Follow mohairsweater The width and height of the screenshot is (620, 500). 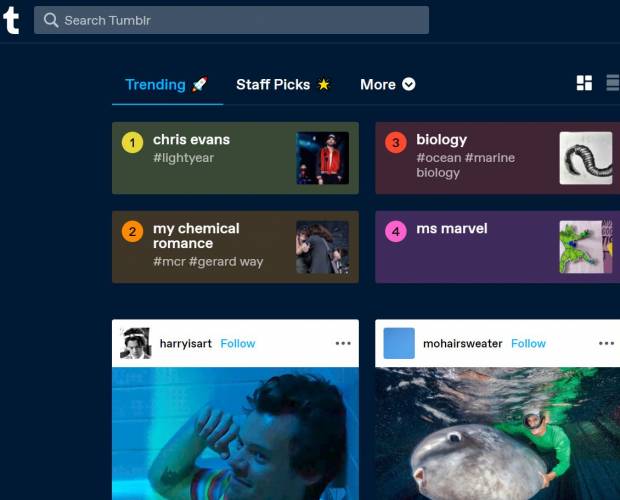pos(528,343)
